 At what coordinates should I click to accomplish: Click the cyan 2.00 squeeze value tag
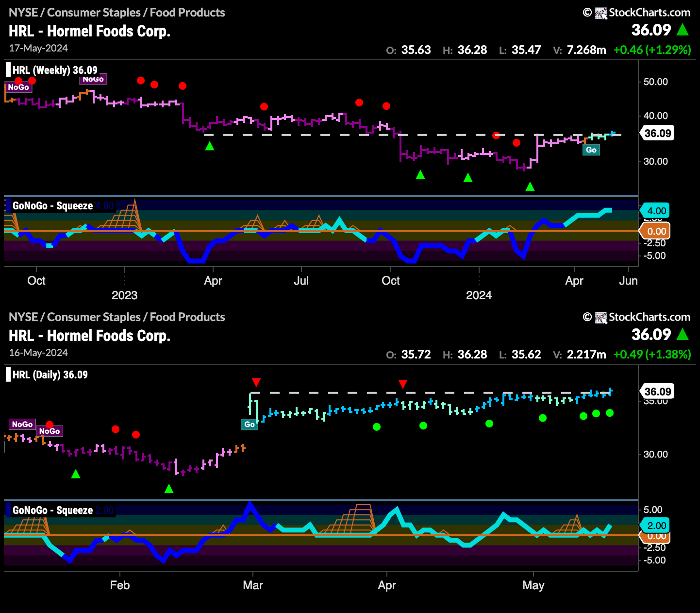click(x=656, y=526)
